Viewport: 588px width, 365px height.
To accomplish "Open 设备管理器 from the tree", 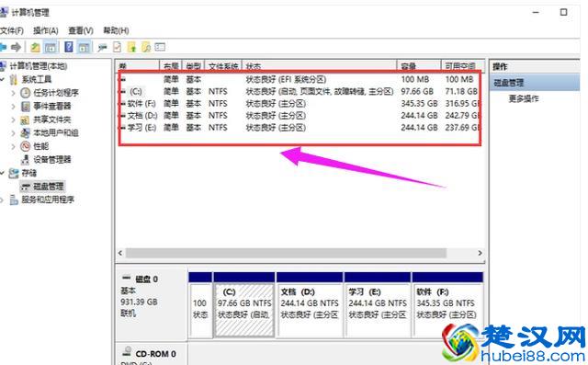I will tap(52, 159).
